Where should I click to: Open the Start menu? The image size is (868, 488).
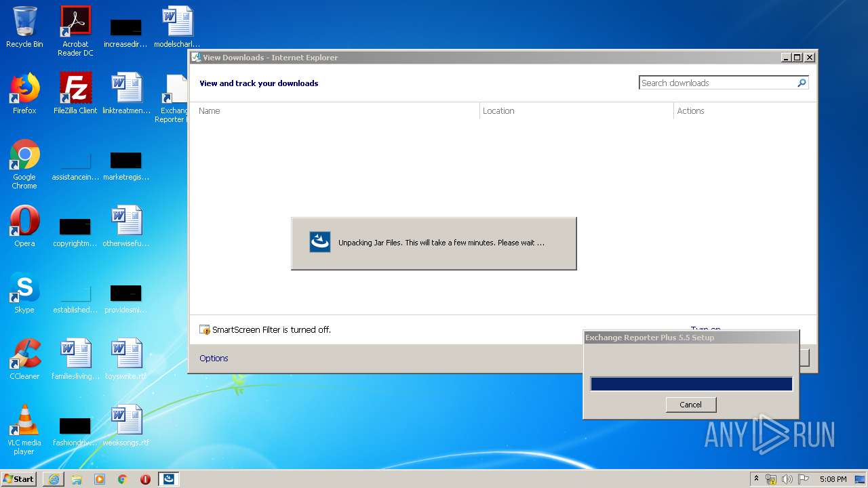click(18, 479)
